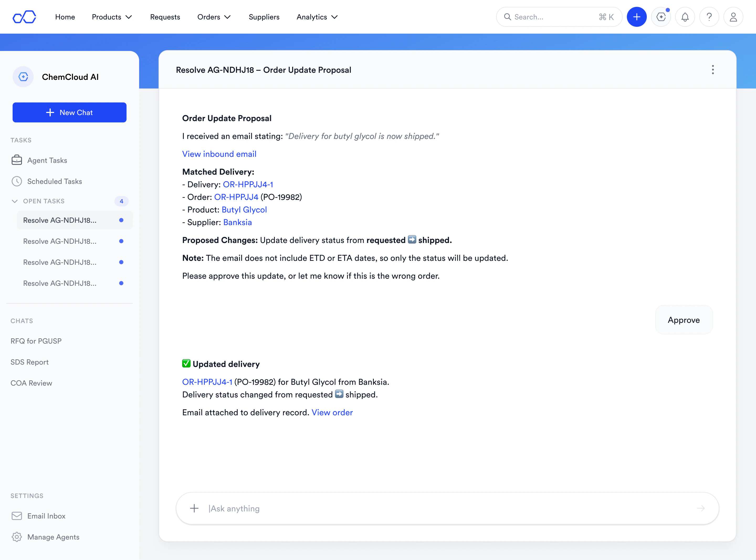Click the ChemCloud logo icon
The width and height of the screenshot is (756, 560).
24,17
